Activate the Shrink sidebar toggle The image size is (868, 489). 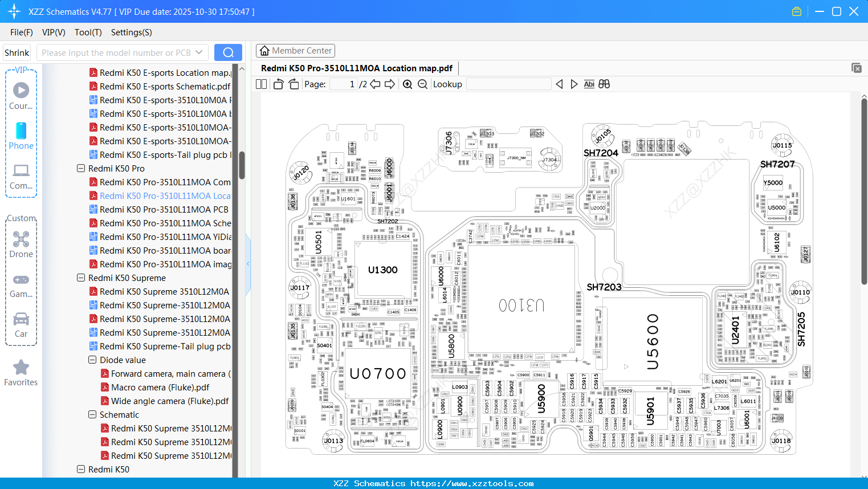coord(17,52)
